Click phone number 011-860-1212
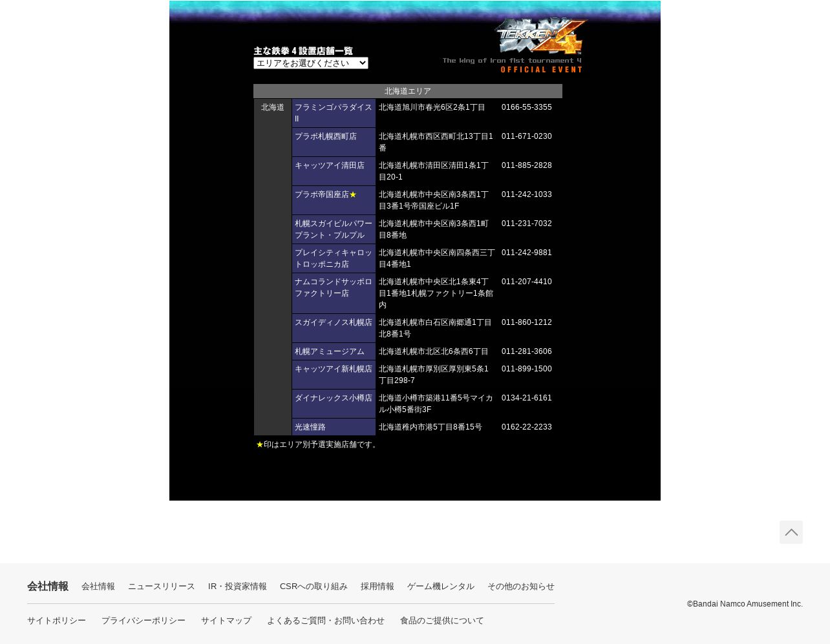Screen dimensions: 830x644 [x=527, y=322]
